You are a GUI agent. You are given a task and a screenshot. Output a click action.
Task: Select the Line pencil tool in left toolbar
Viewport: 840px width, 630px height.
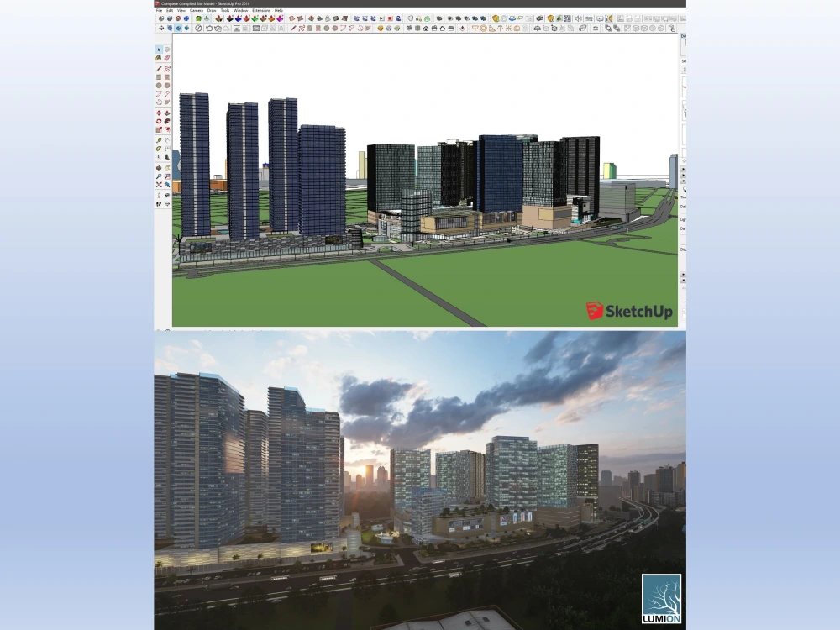click(159, 69)
